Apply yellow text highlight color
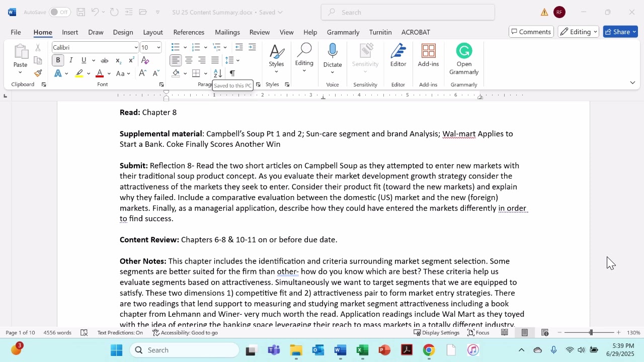The image size is (644, 362). (x=79, y=73)
